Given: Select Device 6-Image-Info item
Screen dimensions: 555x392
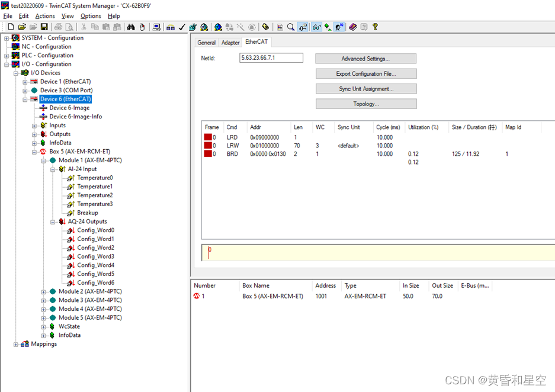Looking at the screenshot, I should coord(75,117).
